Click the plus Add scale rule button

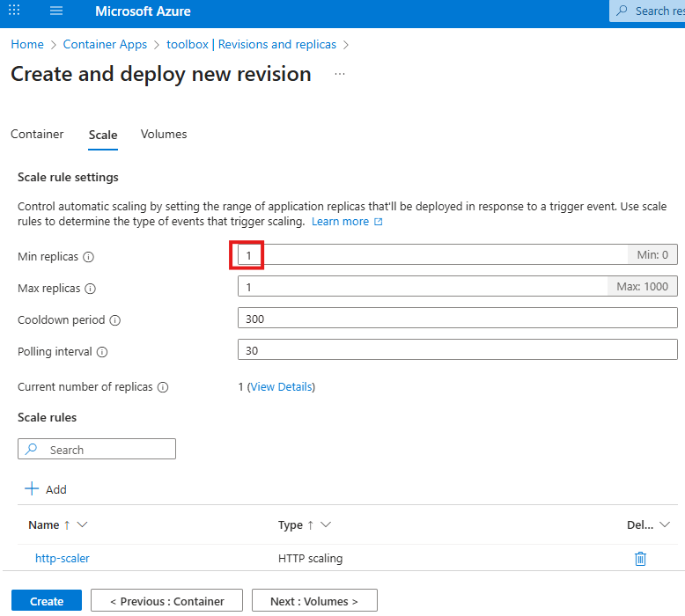[x=46, y=489]
